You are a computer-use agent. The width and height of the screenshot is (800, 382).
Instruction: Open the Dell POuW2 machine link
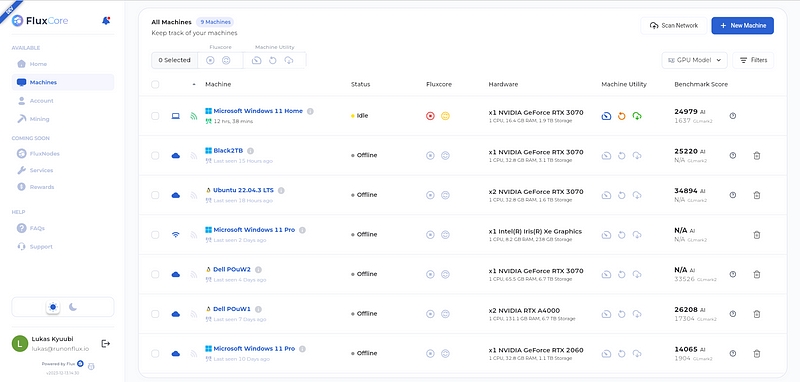232,269
